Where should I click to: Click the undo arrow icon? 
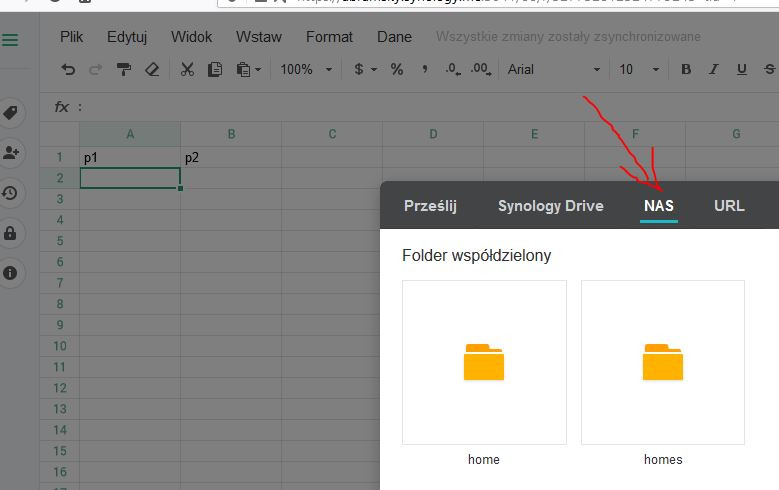(x=68, y=70)
